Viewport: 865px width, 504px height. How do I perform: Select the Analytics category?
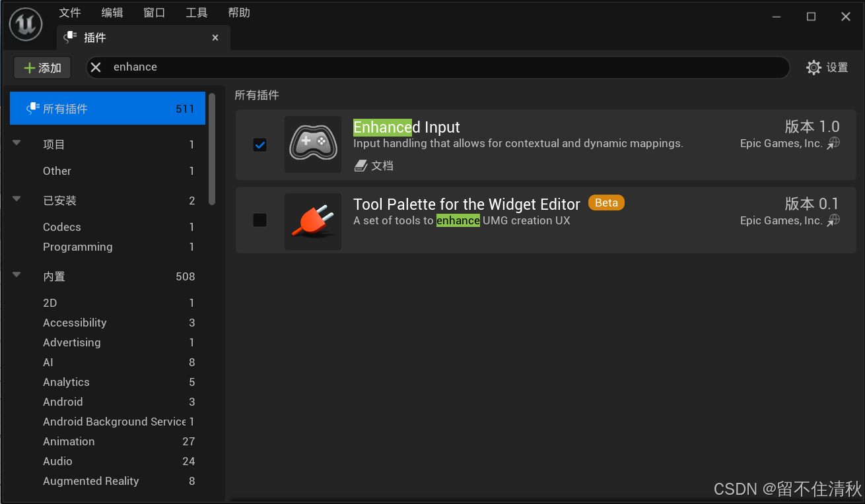tap(108, 382)
